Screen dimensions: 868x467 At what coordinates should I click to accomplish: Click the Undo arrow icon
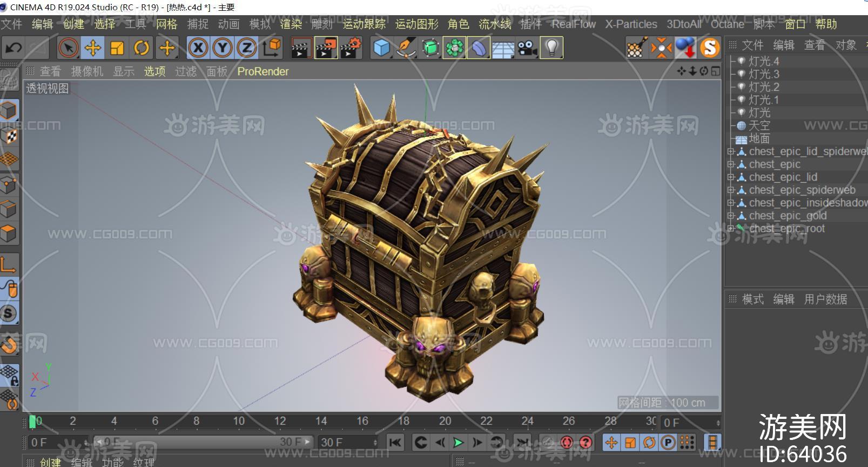pyautogui.click(x=14, y=48)
